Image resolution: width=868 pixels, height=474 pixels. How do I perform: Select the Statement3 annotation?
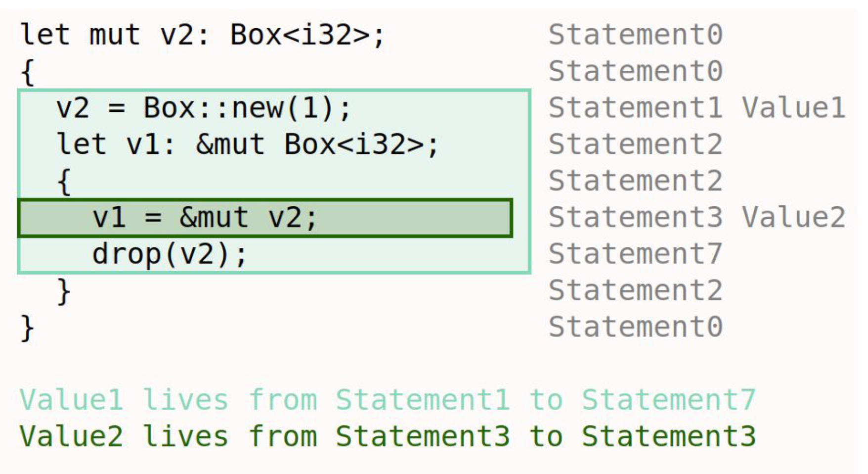click(x=635, y=218)
